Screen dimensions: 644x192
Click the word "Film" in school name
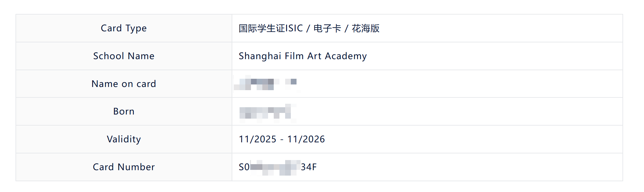coord(294,56)
